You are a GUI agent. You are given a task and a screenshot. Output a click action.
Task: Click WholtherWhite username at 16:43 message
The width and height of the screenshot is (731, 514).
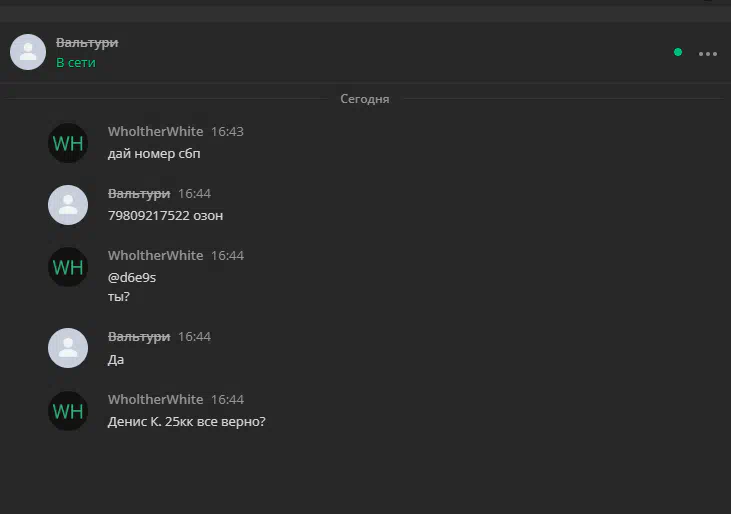(x=156, y=131)
